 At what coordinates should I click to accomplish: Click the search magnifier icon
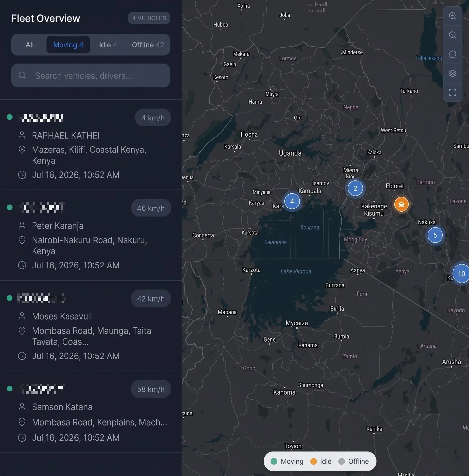[x=22, y=75]
